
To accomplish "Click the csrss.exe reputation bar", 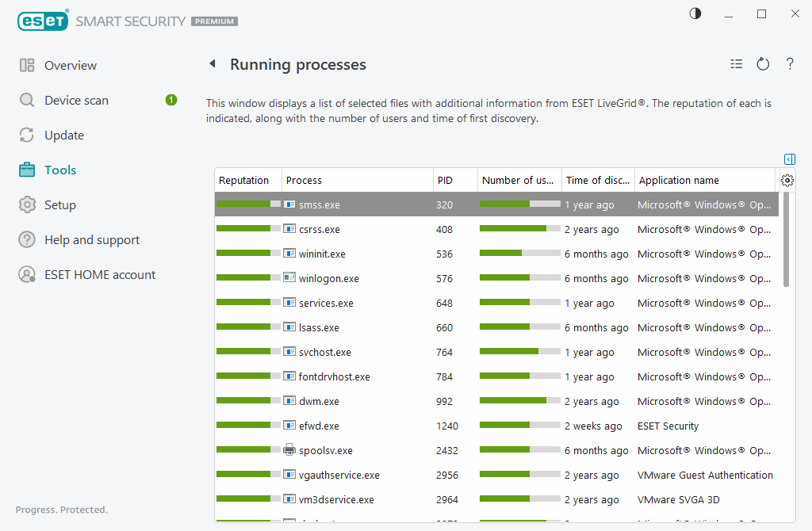I will point(248,229).
